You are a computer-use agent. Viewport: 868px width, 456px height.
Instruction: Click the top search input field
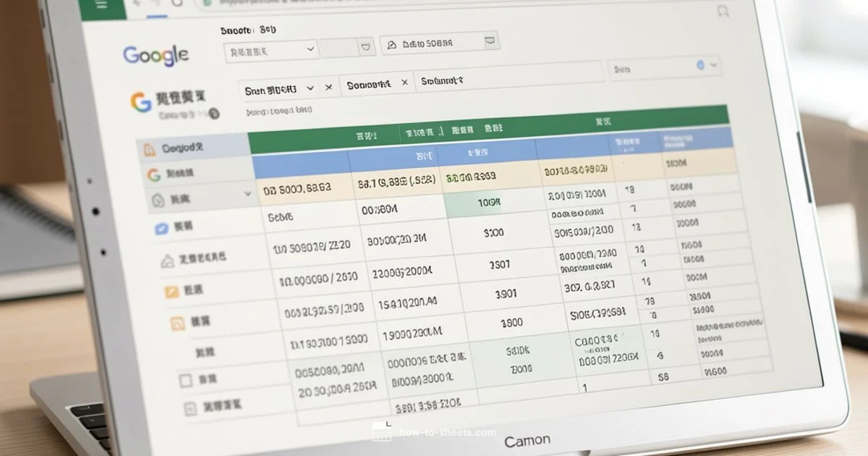(439, 43)
